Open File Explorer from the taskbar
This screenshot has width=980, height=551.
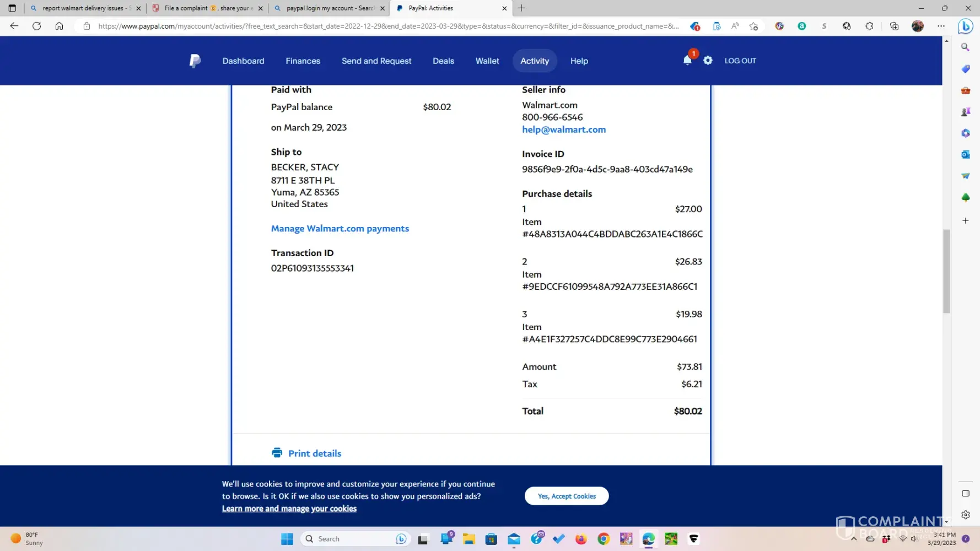[x=469, y=539]
